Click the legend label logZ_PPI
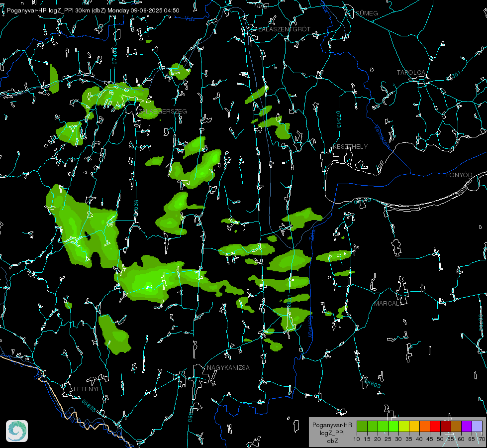The image size is (487, 448). click(332, 433)
